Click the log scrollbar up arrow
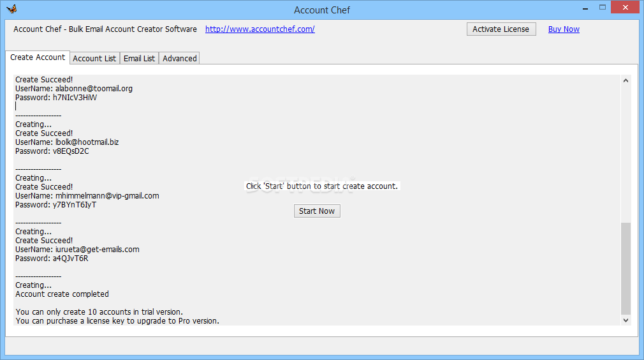644x360 pixels. pyautogui.click(x=626, y=80)
